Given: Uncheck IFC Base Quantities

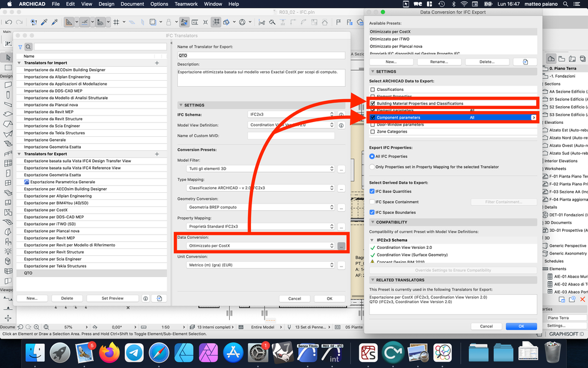Looking at the screenshot, I should 372,191.
